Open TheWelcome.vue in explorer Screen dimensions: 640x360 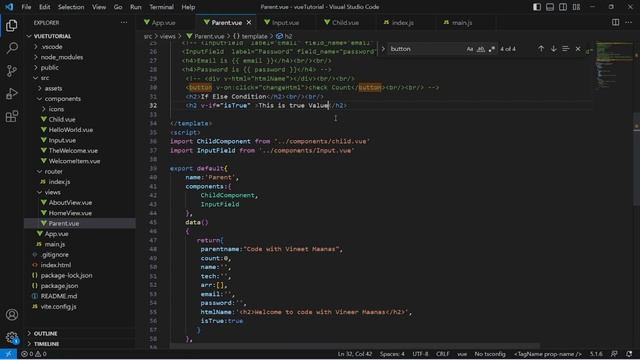tap(73, 151)
